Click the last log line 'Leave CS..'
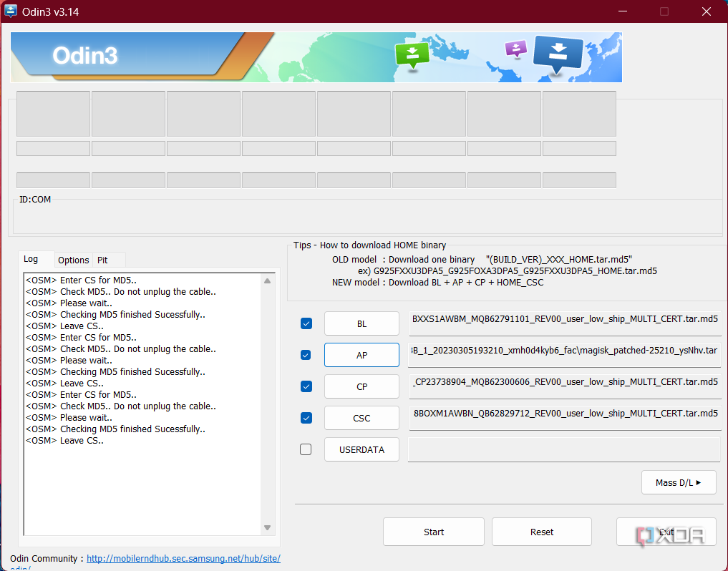Screen dimensions: 728x571 pyautogui.click(x=64, y=441)
